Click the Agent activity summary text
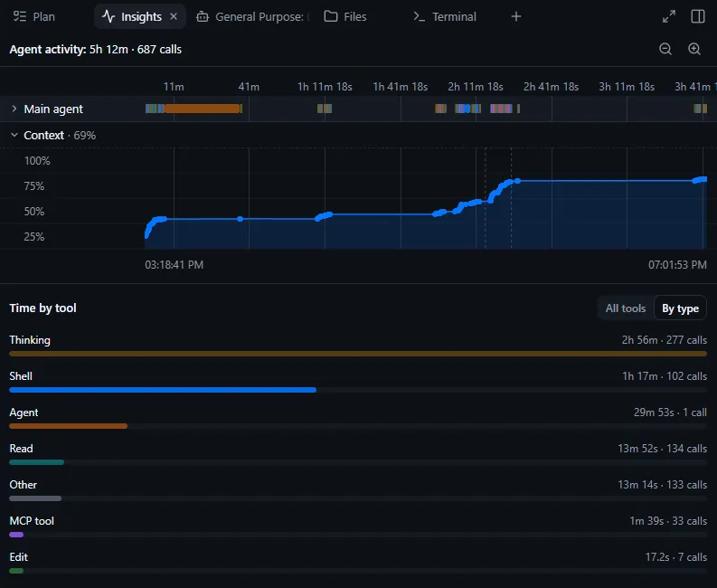Image resolution: width=717 pixels, height=588 pixels. point(96,50)
